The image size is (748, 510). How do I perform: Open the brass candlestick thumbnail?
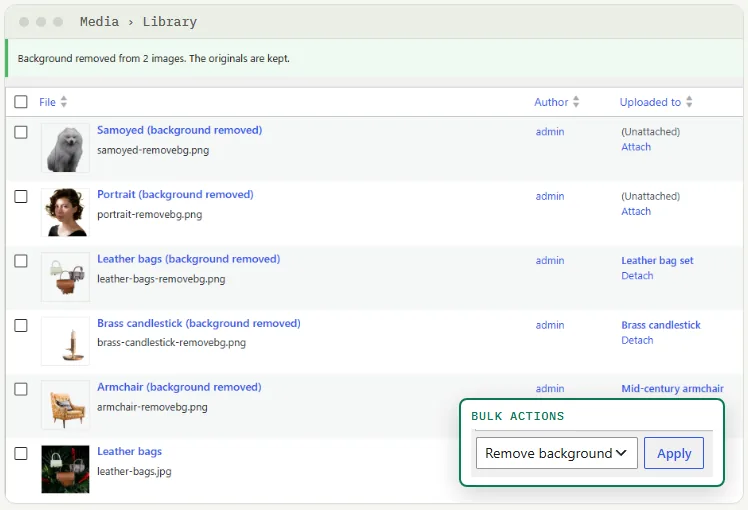pyautogui.click(x=65, y=341)
